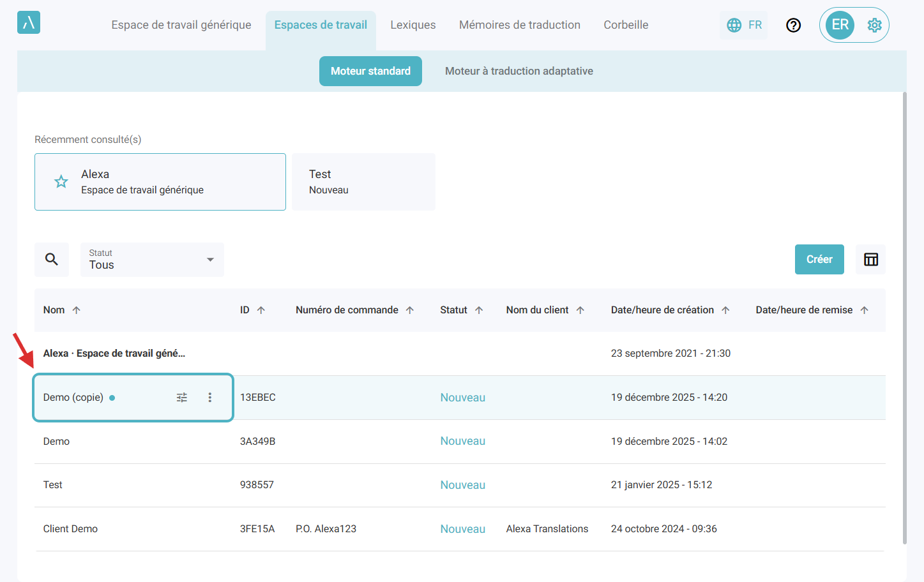Select Moteur à traduction adaptative
The height and width of the screenshot is (582, 924).
point(519,71)
